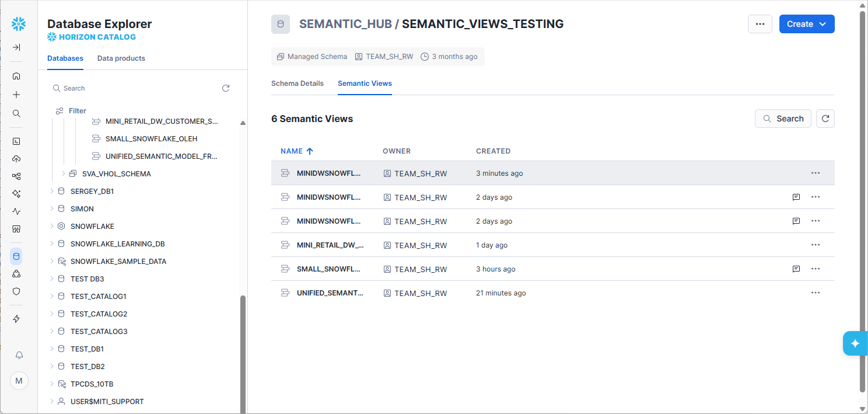
Task: Open row menu for UNIFIED_SEMANT view
Action: (x=815, y=293)
